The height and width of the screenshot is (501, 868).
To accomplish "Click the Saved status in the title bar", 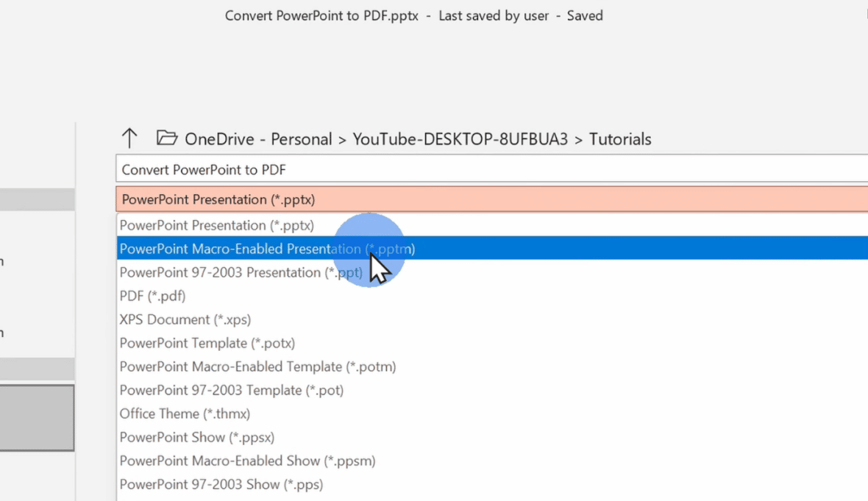I will tap(585, 15).
